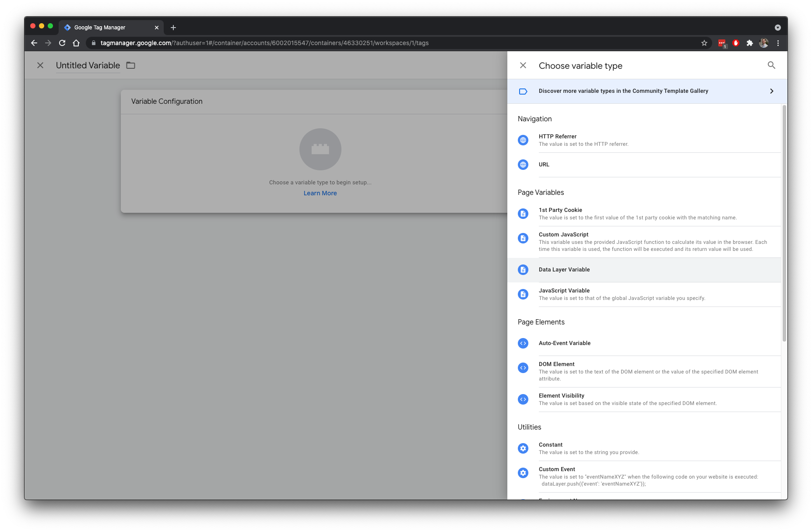Choose 1st Party Cookie variable type
The width and height of the screenshot is (812, 532).
tap(644, 214)
